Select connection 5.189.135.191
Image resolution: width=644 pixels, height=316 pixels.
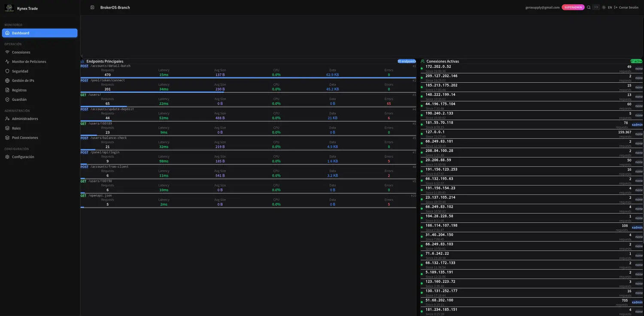coord(532,274)
